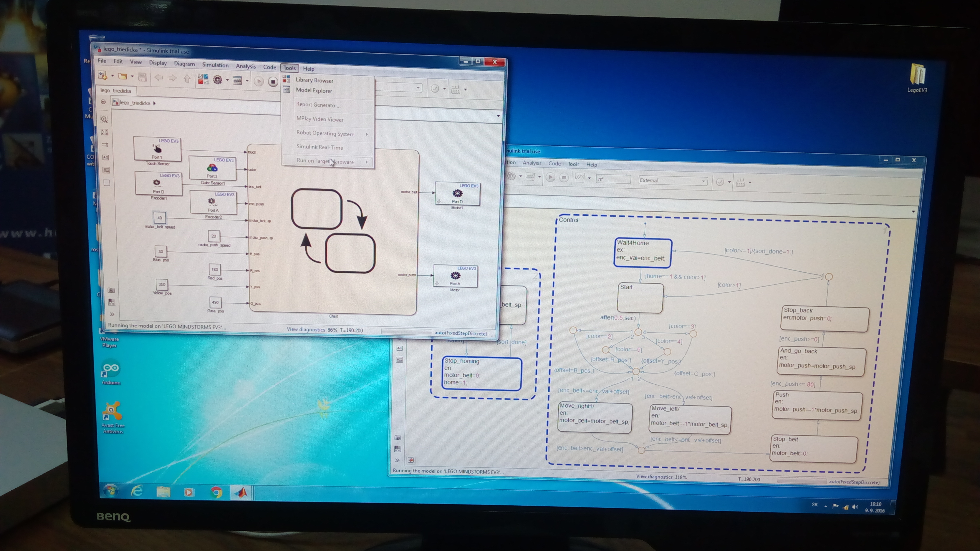Expand palette with double chevron

point(112,314)
